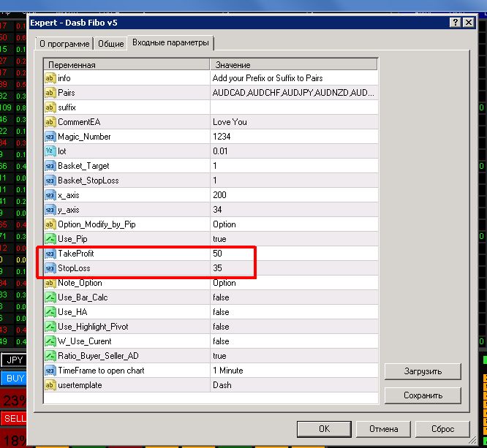The height and width of the screenshot is (448, 487).
Task: Click the string icon beside usertemplate
Action: (50, 385)
